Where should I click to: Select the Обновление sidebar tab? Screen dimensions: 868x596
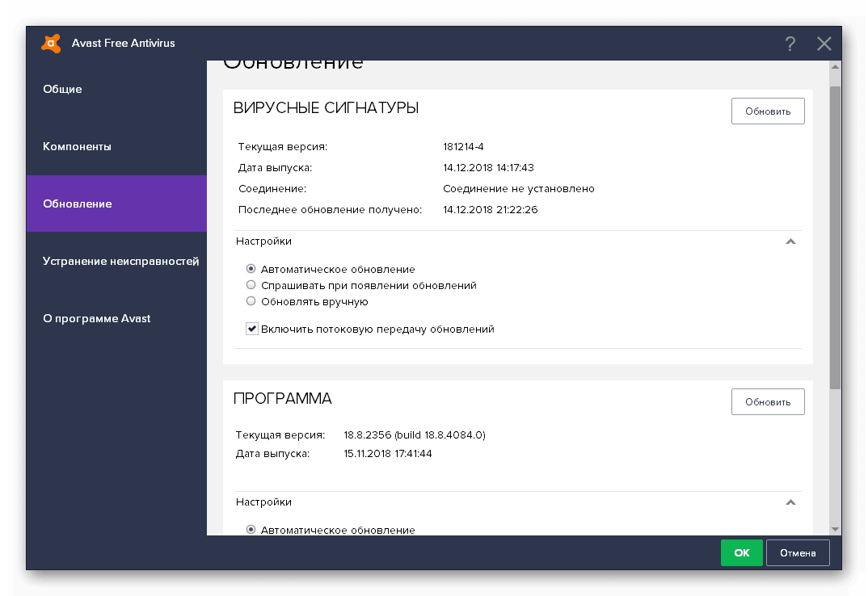78,204
